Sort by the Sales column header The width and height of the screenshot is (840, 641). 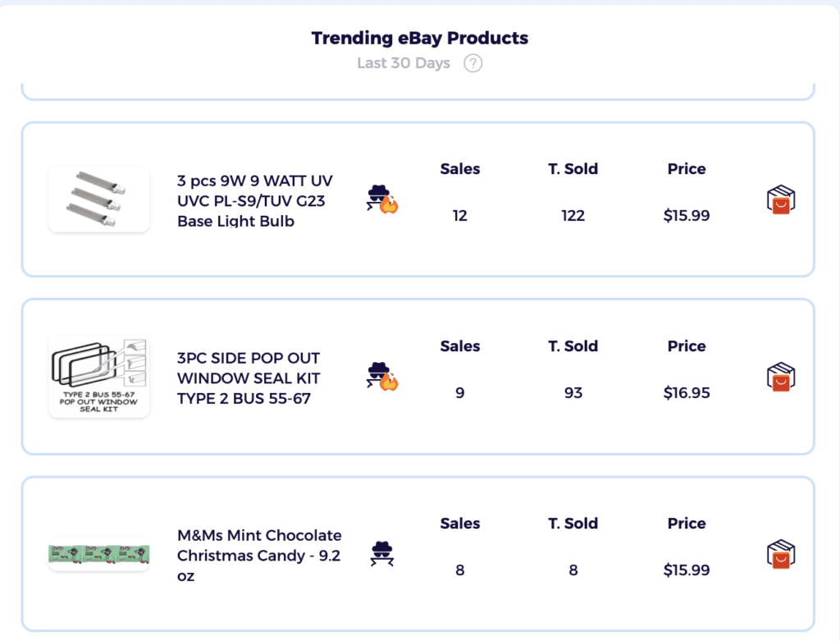pyautogui.click(x=459, y=169)
